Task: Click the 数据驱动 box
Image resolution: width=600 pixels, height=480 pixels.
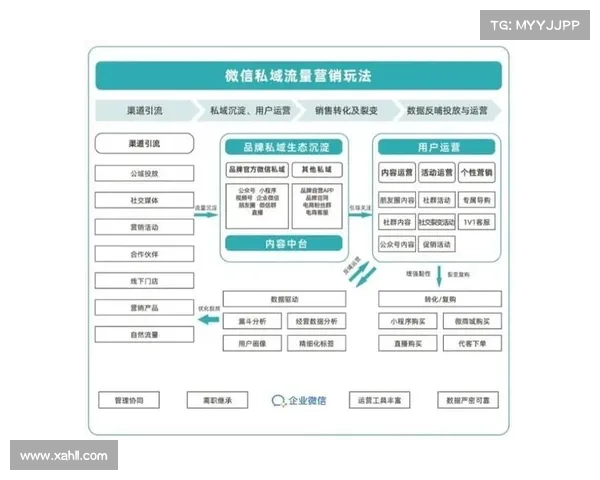Action: [x=284, y=299]
